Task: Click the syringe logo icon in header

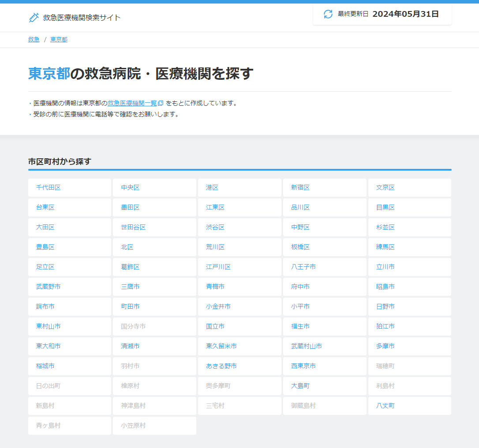Action: click(34, 18)
